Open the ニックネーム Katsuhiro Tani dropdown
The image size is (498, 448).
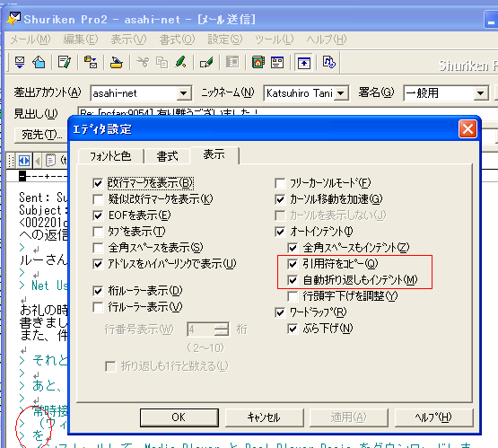coord(341,93)
